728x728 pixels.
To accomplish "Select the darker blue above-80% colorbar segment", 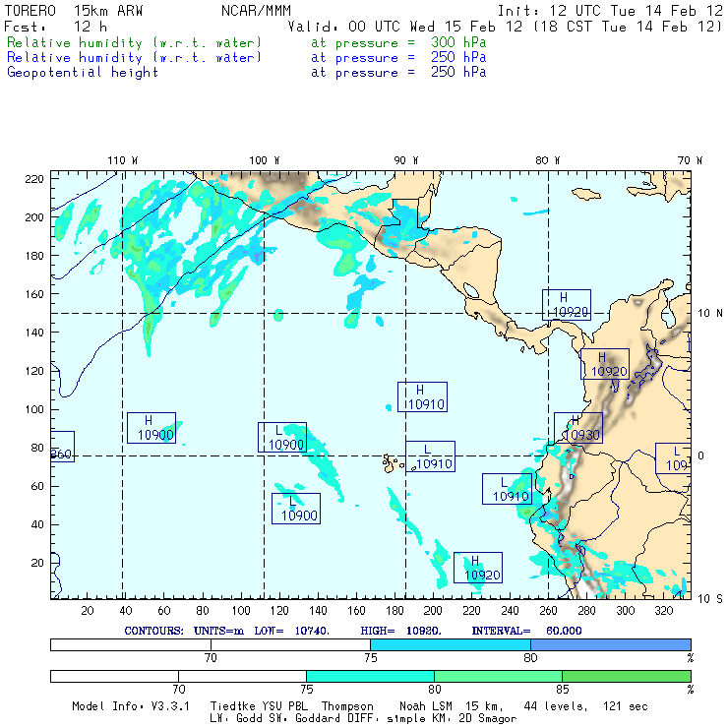I will coord(610,643).
